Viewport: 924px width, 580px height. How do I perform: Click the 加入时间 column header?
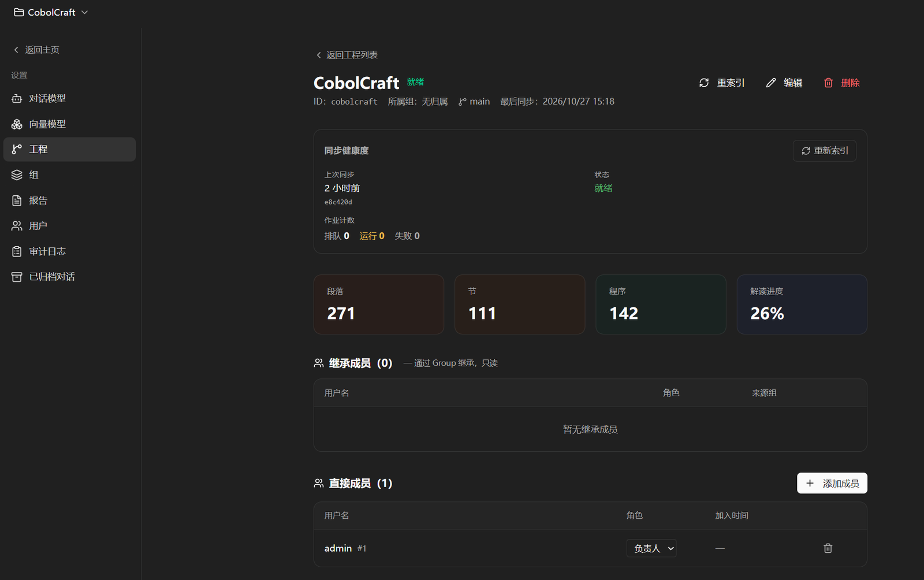click(x=732, y=515)
